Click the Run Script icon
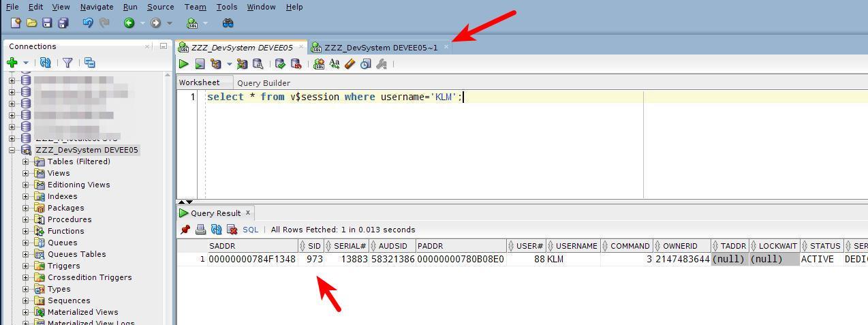The height and width of the screenshot is (325, 868). (x=200, y=64)
